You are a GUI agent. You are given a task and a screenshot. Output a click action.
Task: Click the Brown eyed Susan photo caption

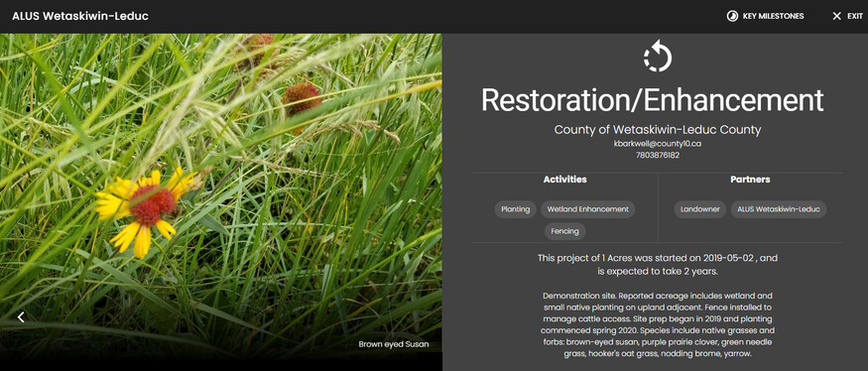[x=394, y=344]
